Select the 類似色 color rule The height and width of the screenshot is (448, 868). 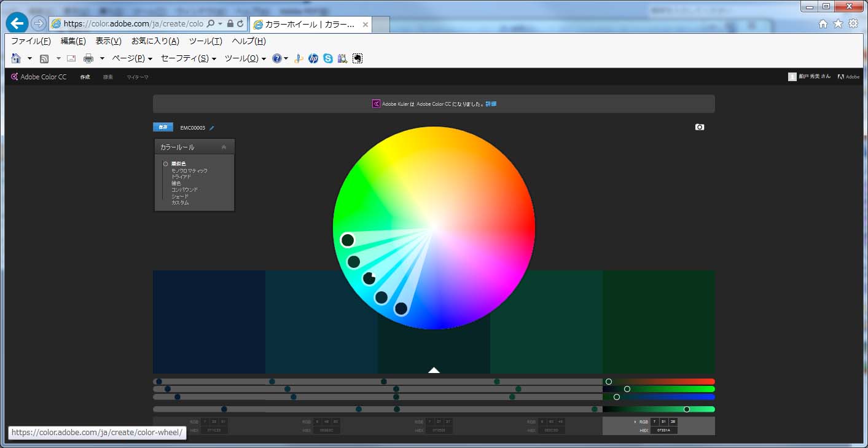click(x=178, y=163)
